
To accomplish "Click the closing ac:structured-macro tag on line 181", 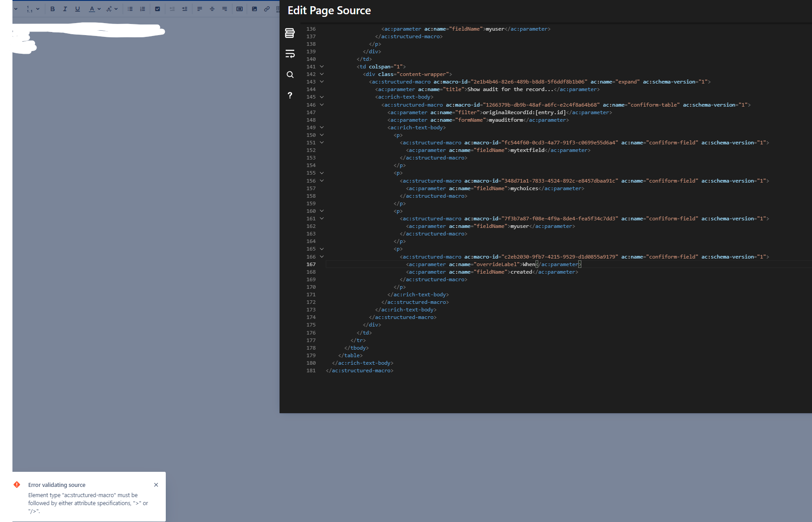I will (360, 371).
